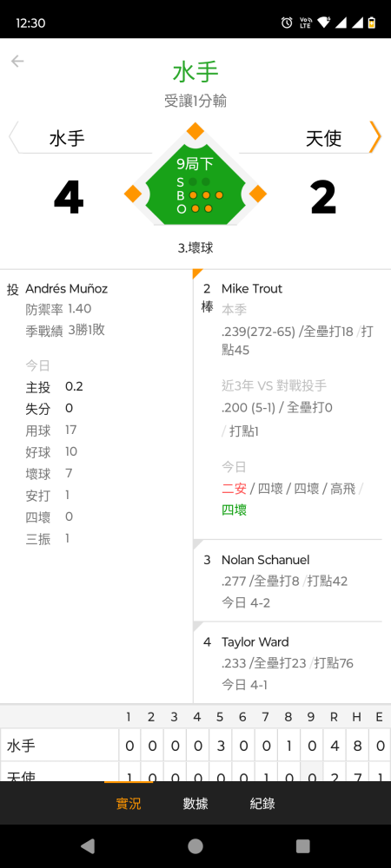Go to previous game with left chevron
391x868 pixels.
pos(14,137)
